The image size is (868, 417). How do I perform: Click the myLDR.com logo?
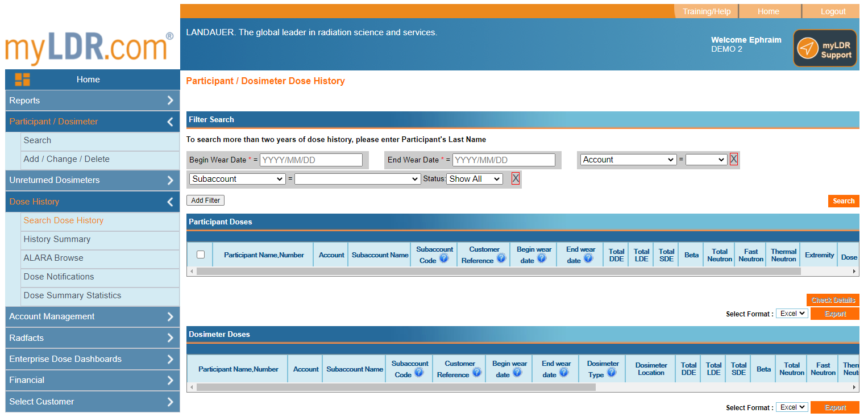pos(89,49)
